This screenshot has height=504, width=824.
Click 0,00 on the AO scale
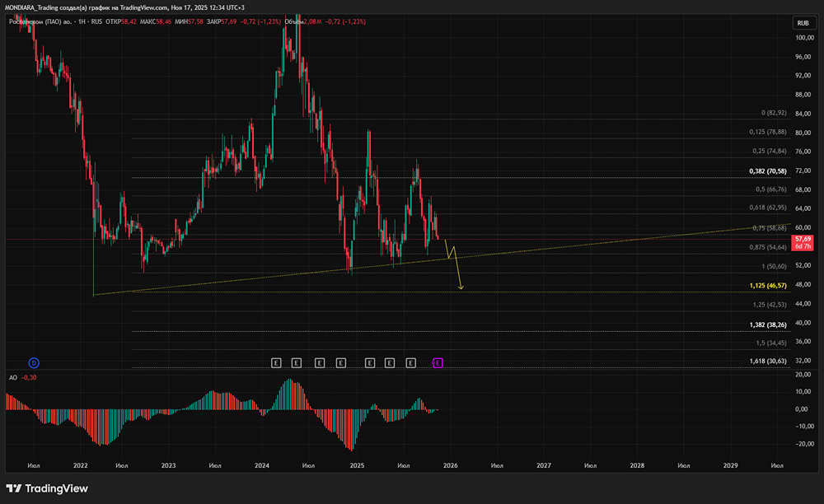802,409
